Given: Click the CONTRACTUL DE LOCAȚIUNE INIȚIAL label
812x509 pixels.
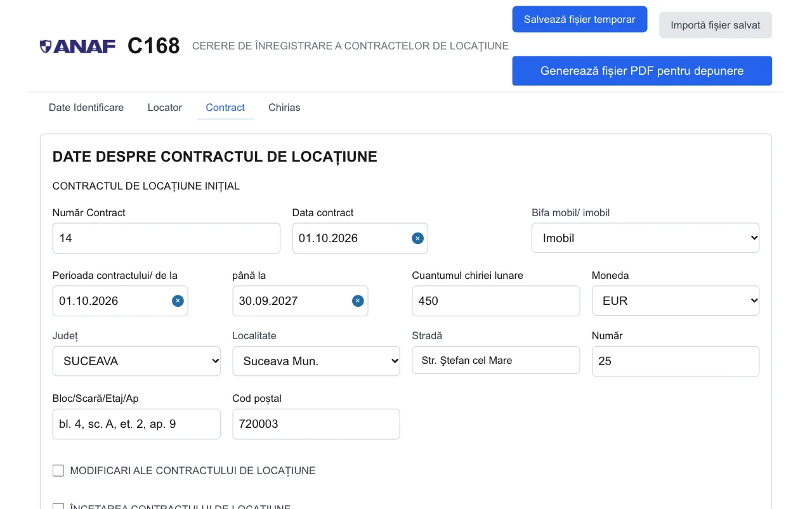Looking at the screenshot, I should [146, 186].
